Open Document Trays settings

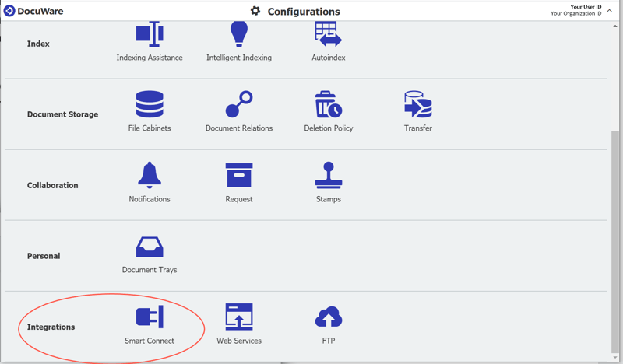point(150,247)
